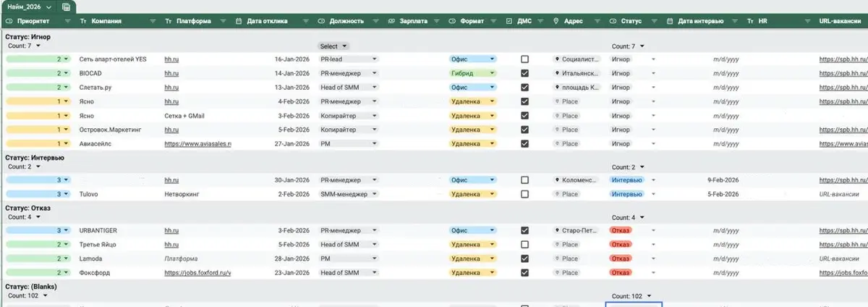Click the dropdown type icon on Приоритет header
Image resolution: width=868 pixels, height=307 pixels.
tap(8, 22)
